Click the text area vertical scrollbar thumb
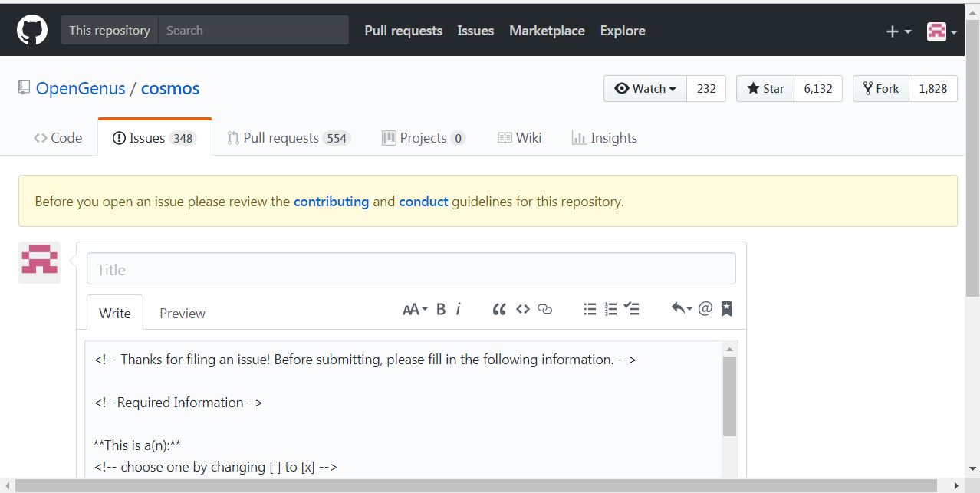The width and height of the screenshot is (980, 493). point(729,396)
